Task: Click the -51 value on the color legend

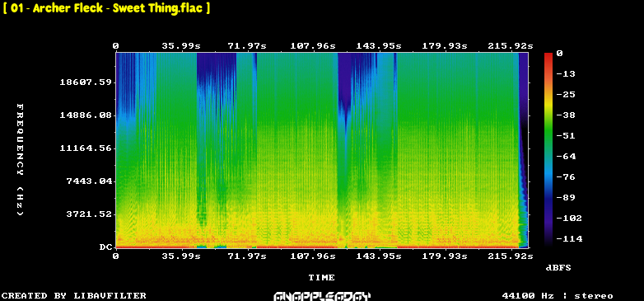Action: pyautogui.click(x=566, y=136)
